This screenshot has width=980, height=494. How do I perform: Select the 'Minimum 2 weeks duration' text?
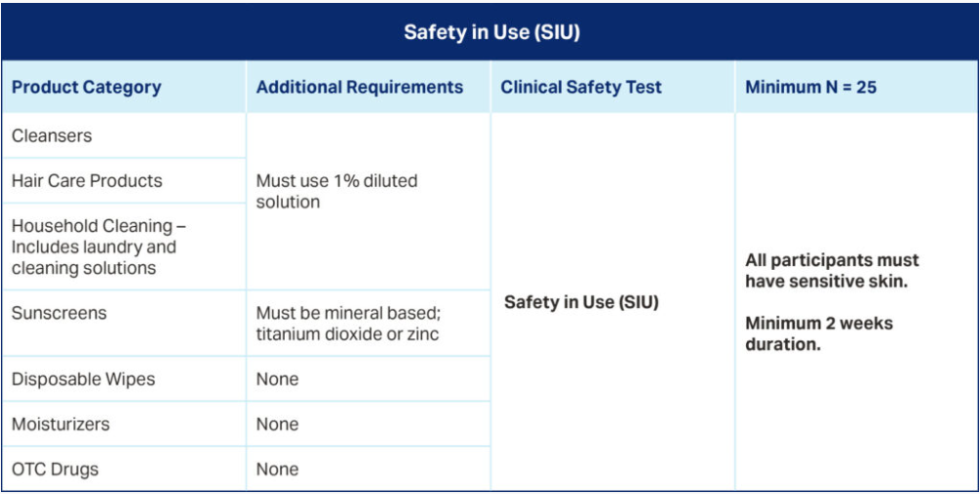(x=819, y=333)
